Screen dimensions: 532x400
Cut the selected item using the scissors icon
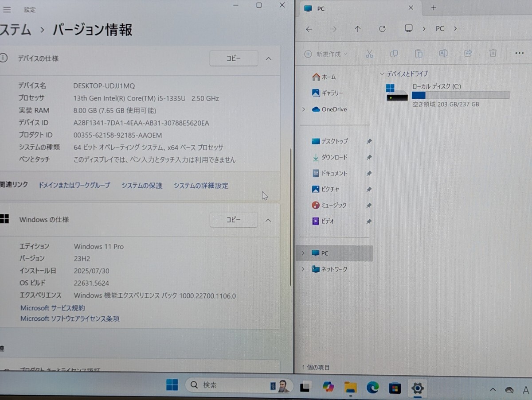(x=370, y=53)
